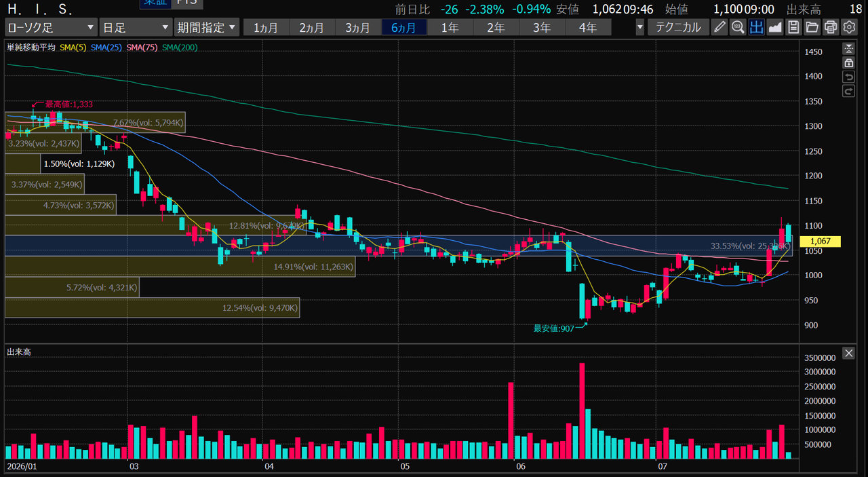
Task: Click the redo arrow icon
Action: (848, 91)
